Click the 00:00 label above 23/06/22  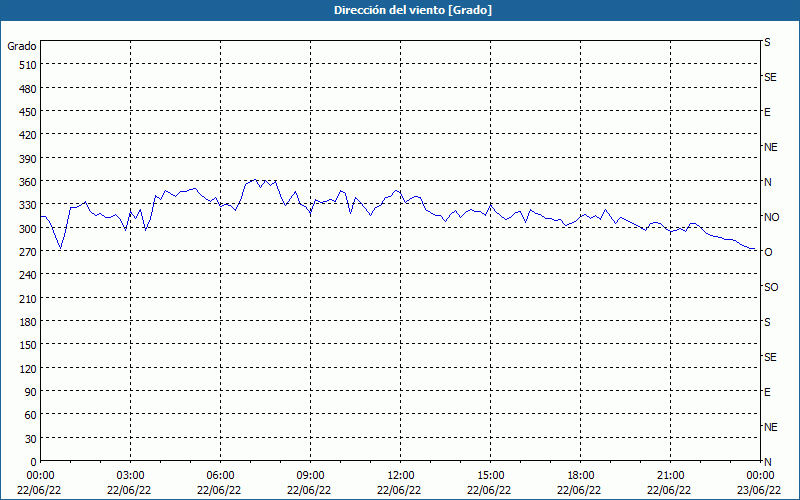coord(760,476)
